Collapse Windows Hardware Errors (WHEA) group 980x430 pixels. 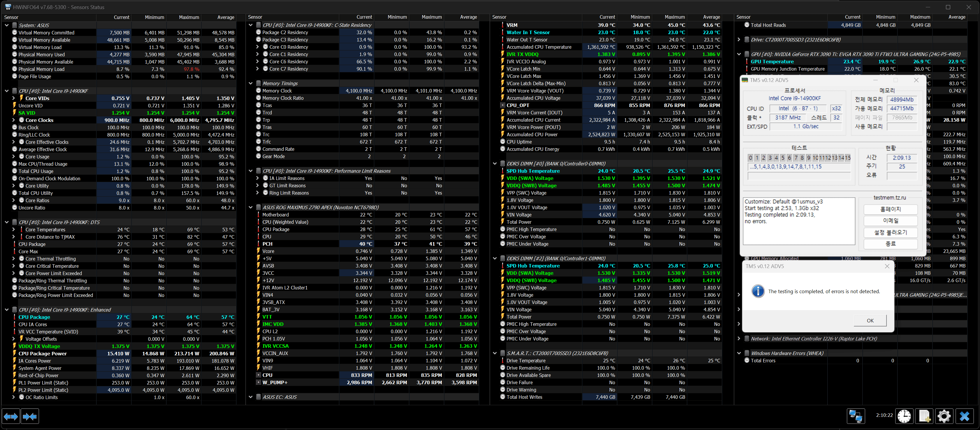point(739,353)
